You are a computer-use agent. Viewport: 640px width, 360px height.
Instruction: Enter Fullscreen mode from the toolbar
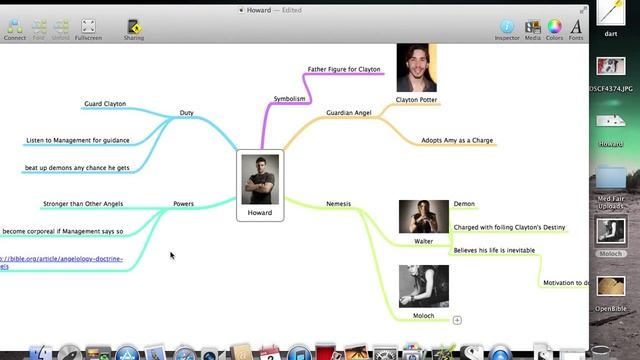pos(88,30)
